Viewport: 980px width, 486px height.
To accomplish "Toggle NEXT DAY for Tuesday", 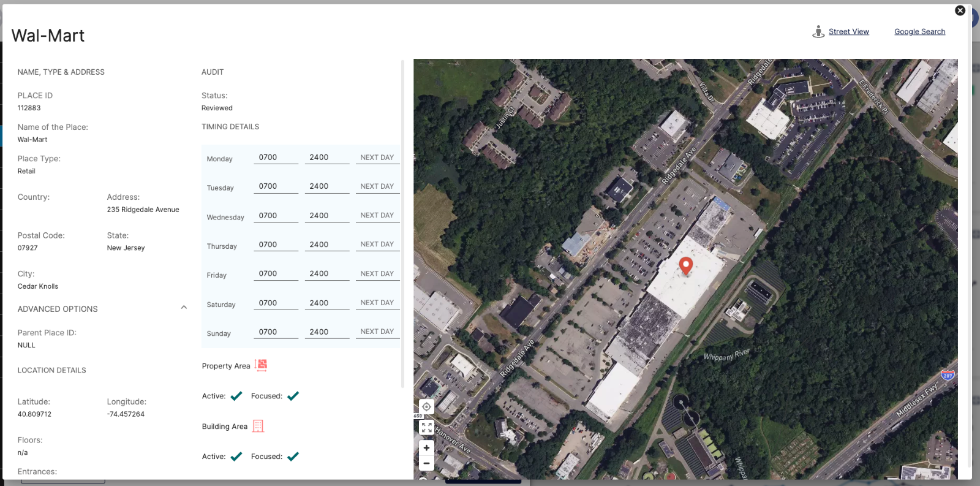I will pos(377,186).
